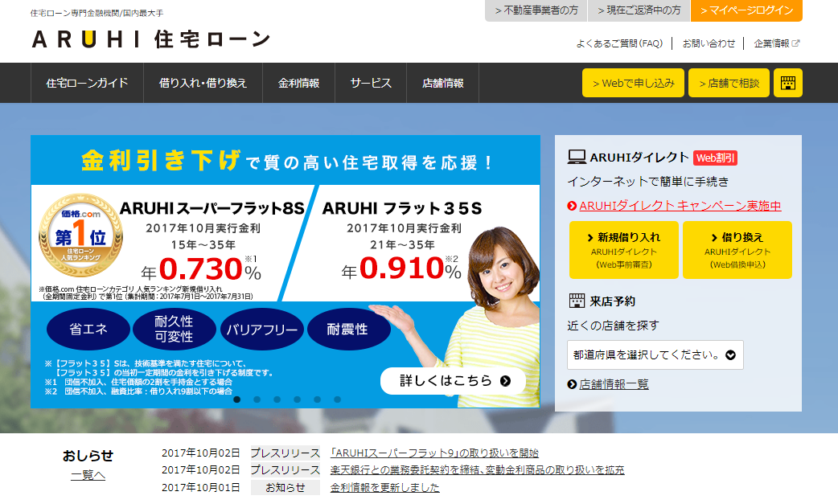Open the 都道府県を選択してください dropdown
Image resolution: width=838 pixels, height=504 pixels.
655,355
